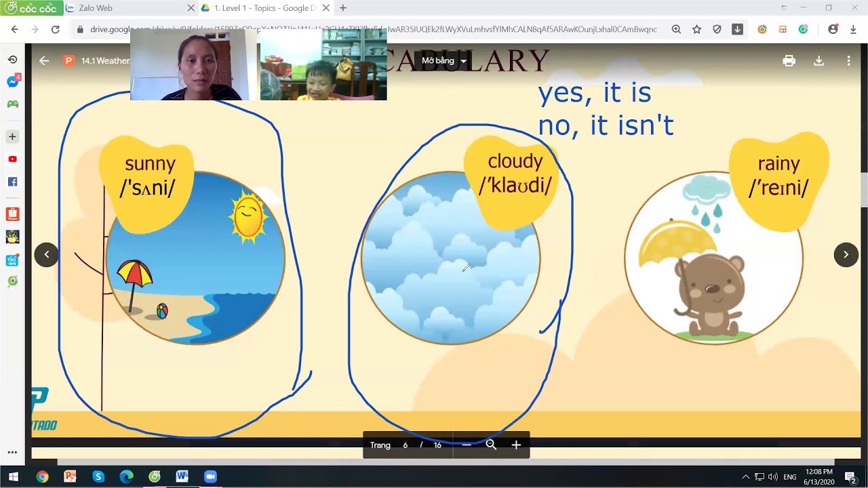Open the 'Mở bằng' dropdown
The height and width of the screenshot is (488, 868).
(x=444, y=61)
